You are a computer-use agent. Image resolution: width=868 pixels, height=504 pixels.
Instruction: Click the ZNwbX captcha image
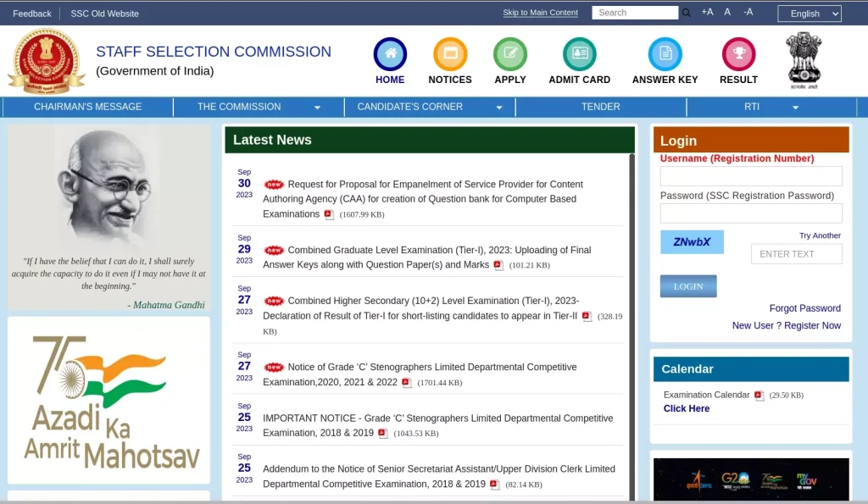[692, 241]
